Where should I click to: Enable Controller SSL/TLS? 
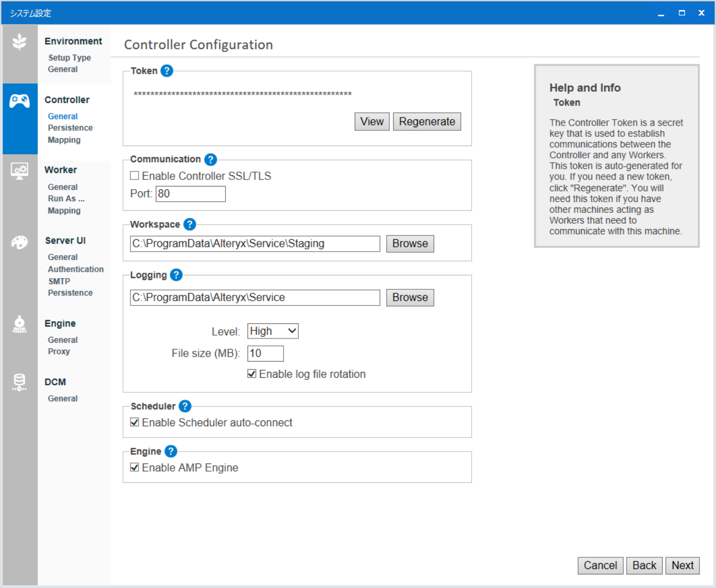pos(134,175)
